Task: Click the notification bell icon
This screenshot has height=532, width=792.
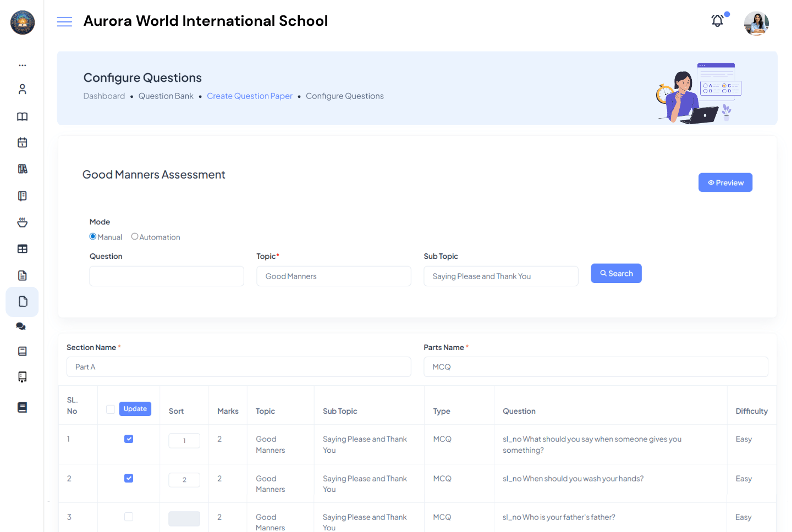Action: pos(717,20)
